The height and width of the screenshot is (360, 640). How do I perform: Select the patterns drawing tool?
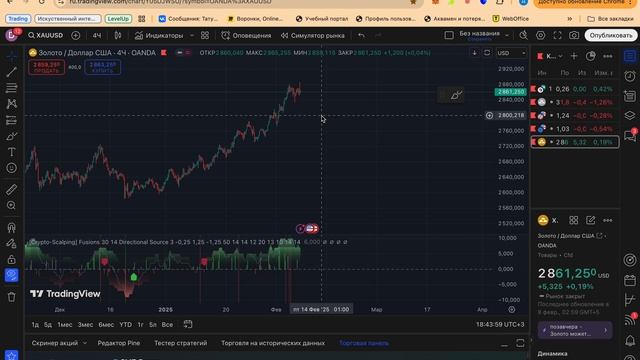(11, 104)
